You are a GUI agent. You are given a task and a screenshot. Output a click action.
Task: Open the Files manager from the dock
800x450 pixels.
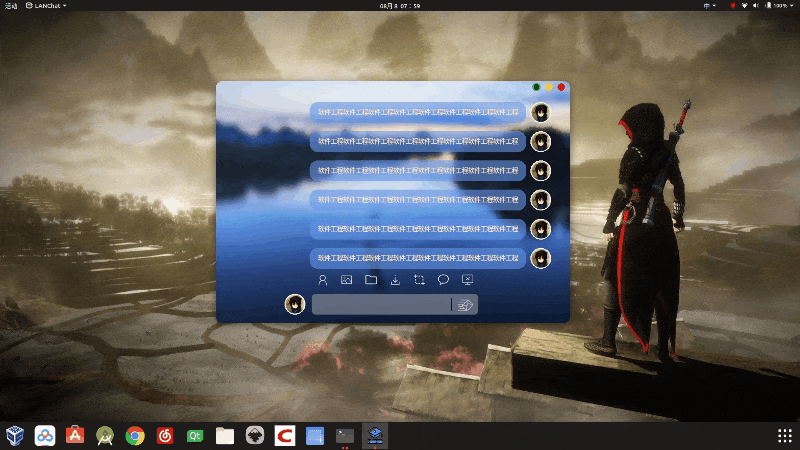(x=225, y=436)
